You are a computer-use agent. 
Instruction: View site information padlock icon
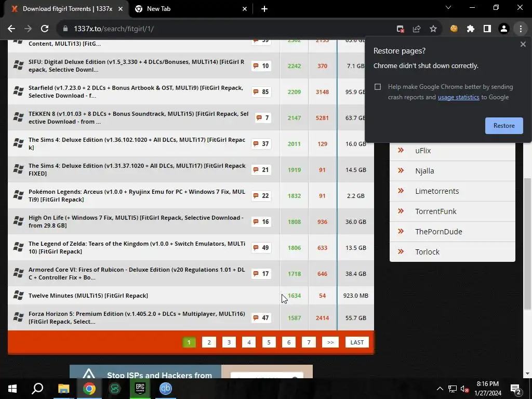[65, 29]
